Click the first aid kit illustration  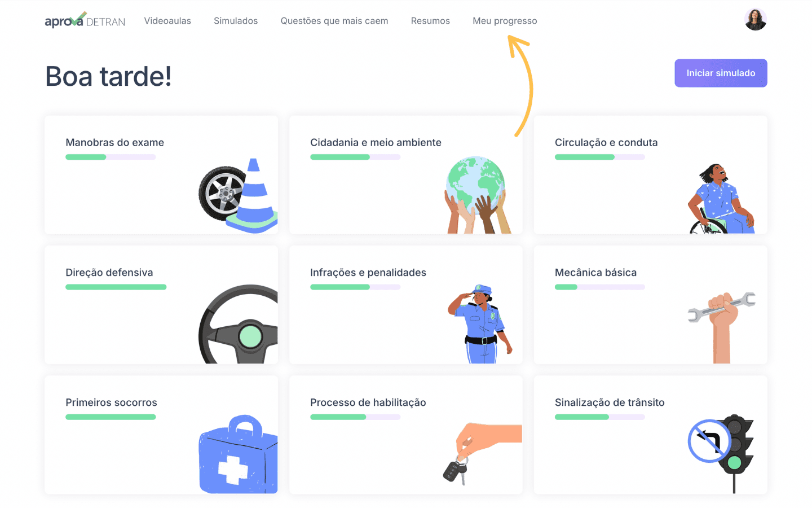click(x=239, y=454)
